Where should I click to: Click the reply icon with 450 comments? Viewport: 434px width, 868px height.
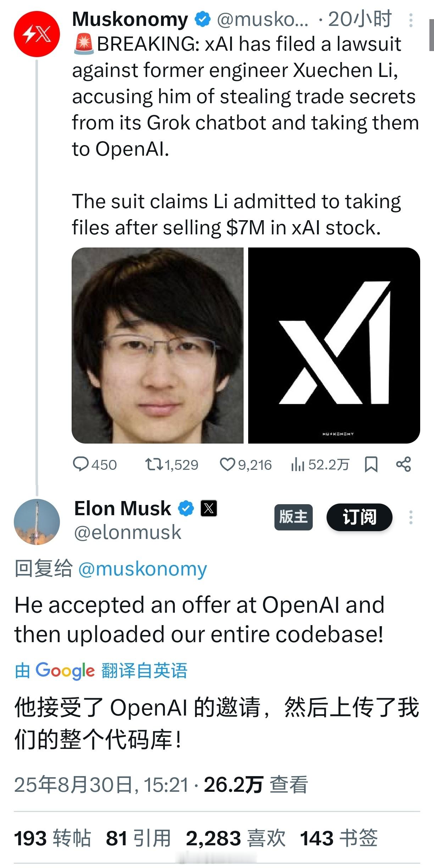pyautogui.click(x=94, y=464)
